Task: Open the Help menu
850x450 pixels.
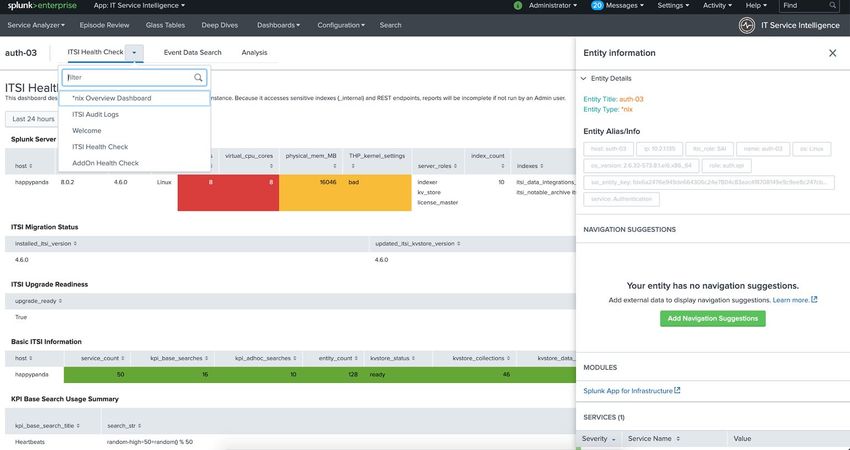Action: click(756, 5)
